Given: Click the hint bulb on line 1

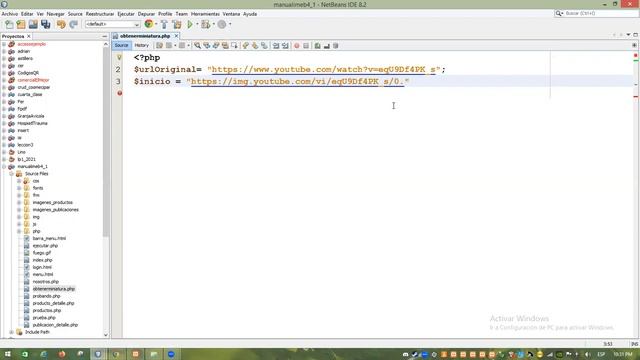Looking at the screenshot, I should [x=119, y=58].
